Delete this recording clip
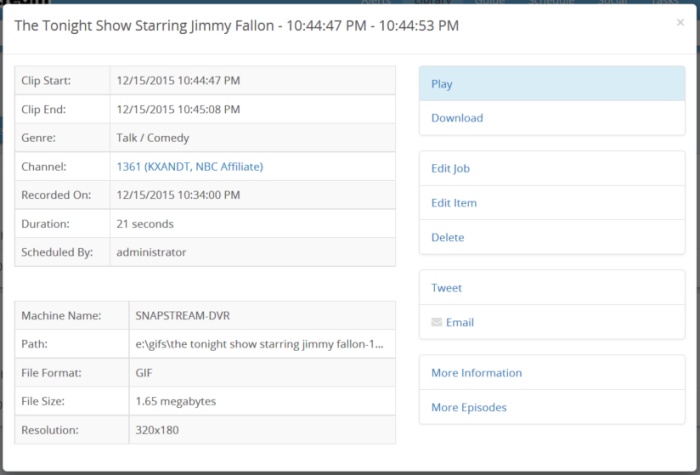Image resolution: width=700 pixels, height=475 pixels. coord(552,237)
